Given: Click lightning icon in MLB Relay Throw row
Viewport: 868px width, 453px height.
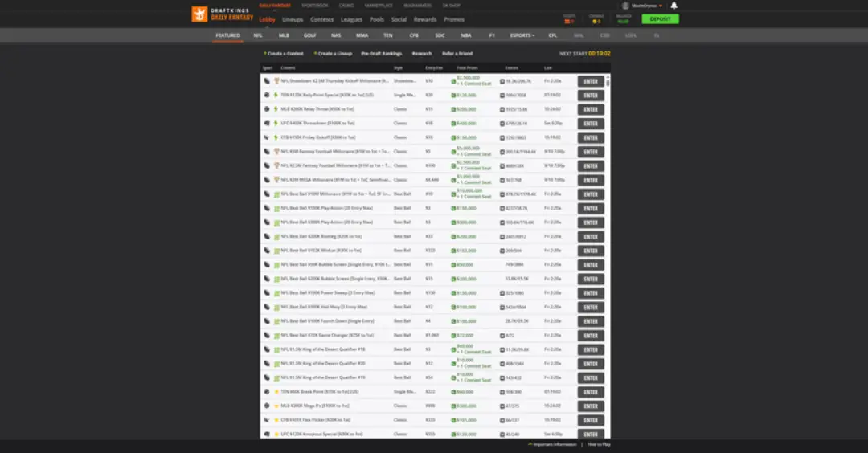Looking at the screenshot, I should pyautogui.click(x=276, y=109).
